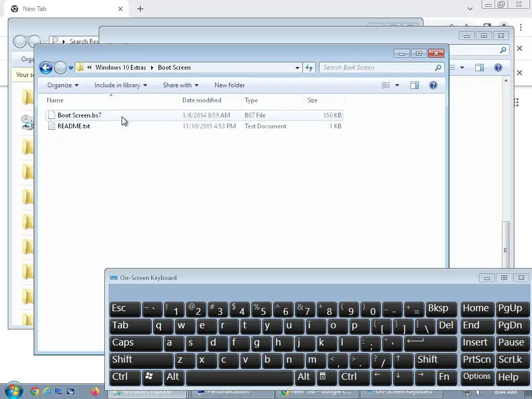Click the down arrow key on On-Screen Keyboard
This screenshot has height=399, width=532.
click(x=403, y=377)
